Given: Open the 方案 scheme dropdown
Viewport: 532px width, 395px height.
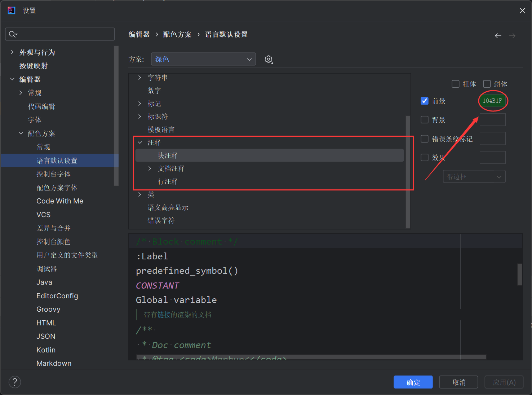Looking at the screenshot, I should click(x=203, y=59).
